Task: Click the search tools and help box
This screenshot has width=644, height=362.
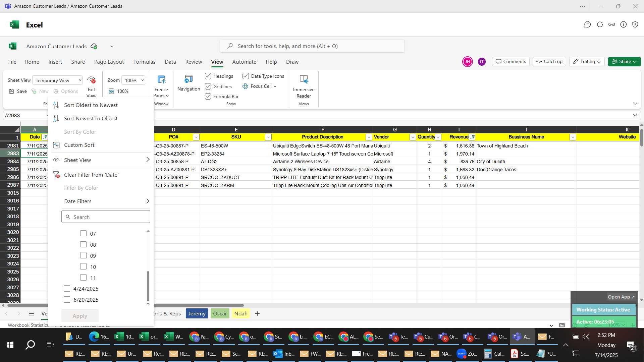Action: pos(312,46)
